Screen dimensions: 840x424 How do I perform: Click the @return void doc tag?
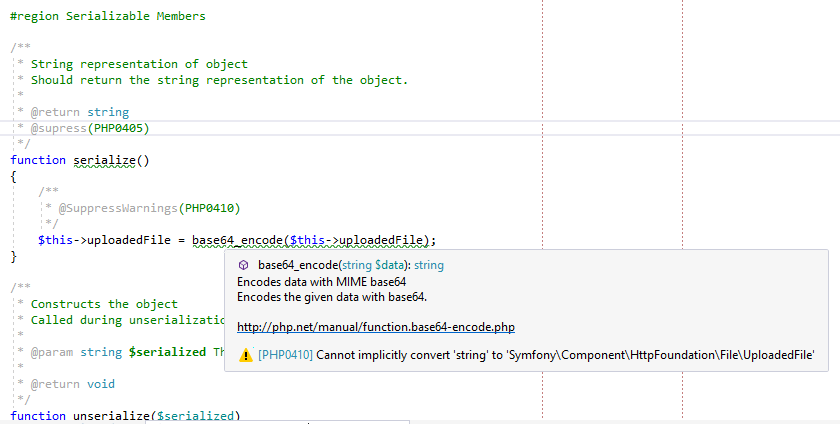pyautogui.click(x=73, y=384)
